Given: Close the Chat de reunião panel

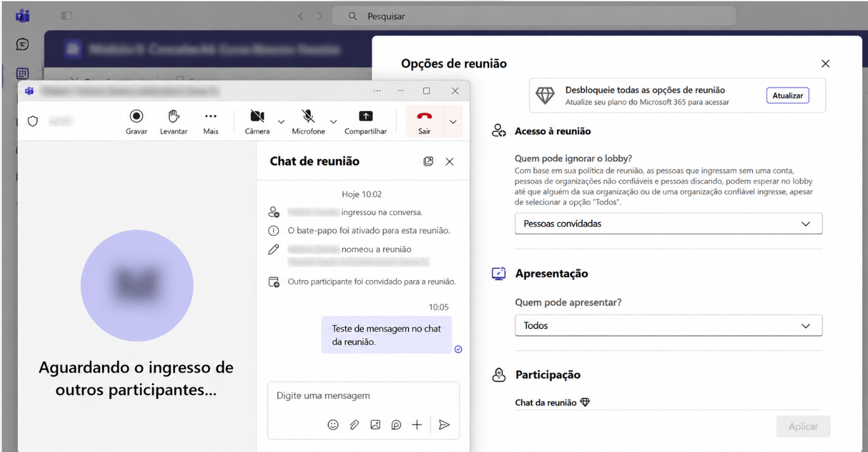Looking at the screenshot, I should click(x=449, y=162).
